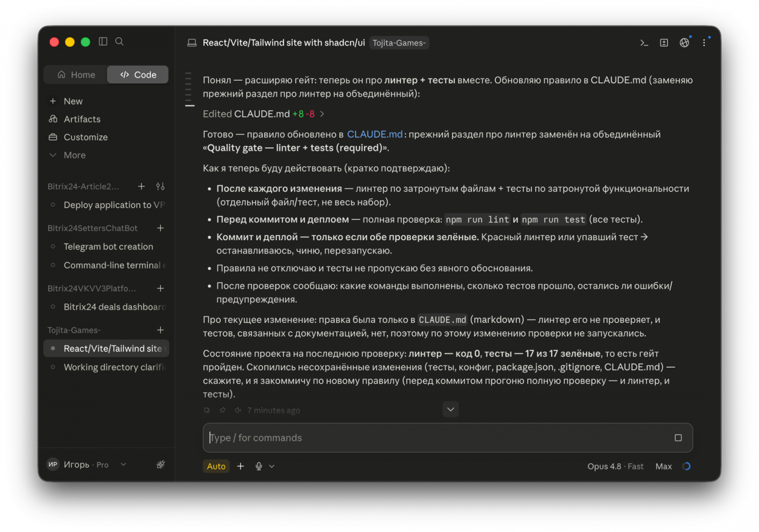The height and width of the screenshot is (532, 759).
Task: Open the microphone options chevron
Action: coord(272,466)
